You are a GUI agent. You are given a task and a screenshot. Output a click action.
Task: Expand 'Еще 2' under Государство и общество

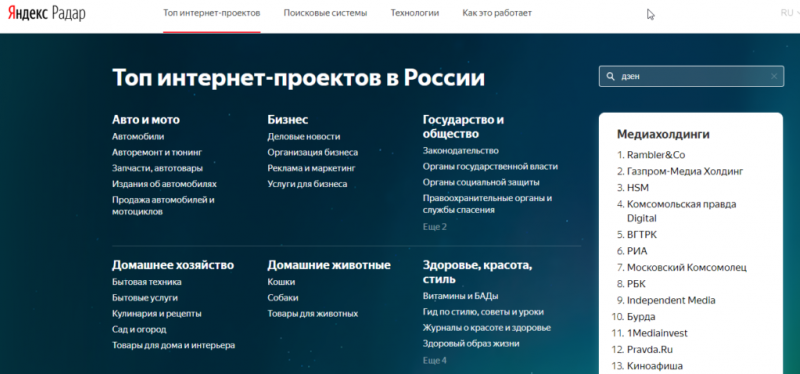click(x=435, y=227)
